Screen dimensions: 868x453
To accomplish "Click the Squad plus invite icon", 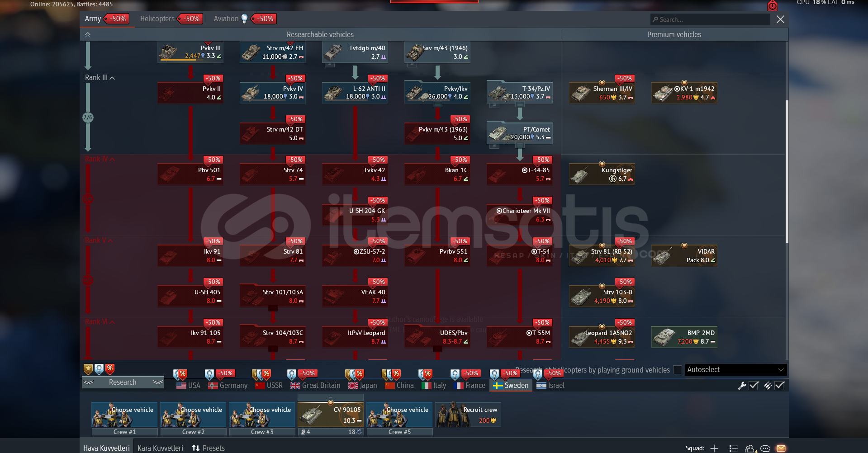I will (x=714, y=448).
